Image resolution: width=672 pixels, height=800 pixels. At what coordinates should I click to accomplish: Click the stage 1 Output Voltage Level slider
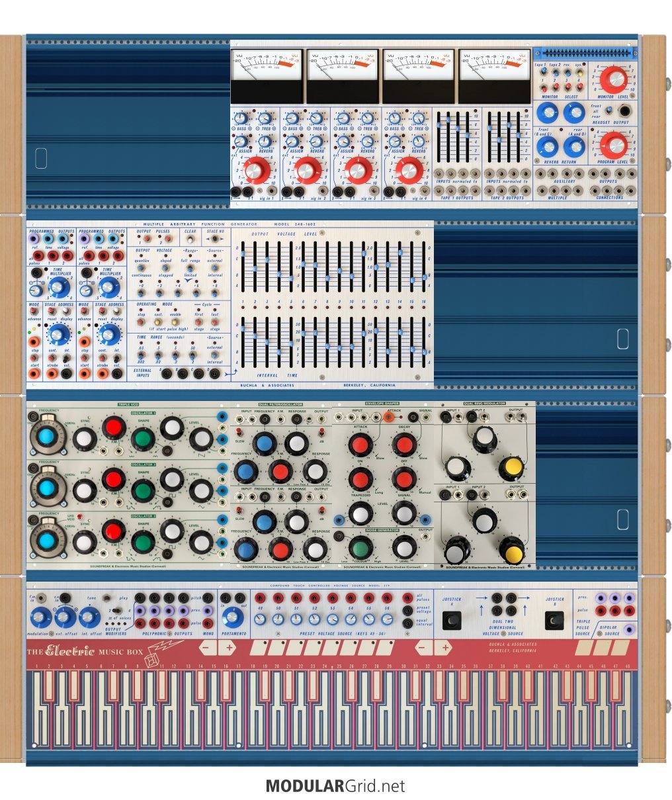tap(243, 253)
